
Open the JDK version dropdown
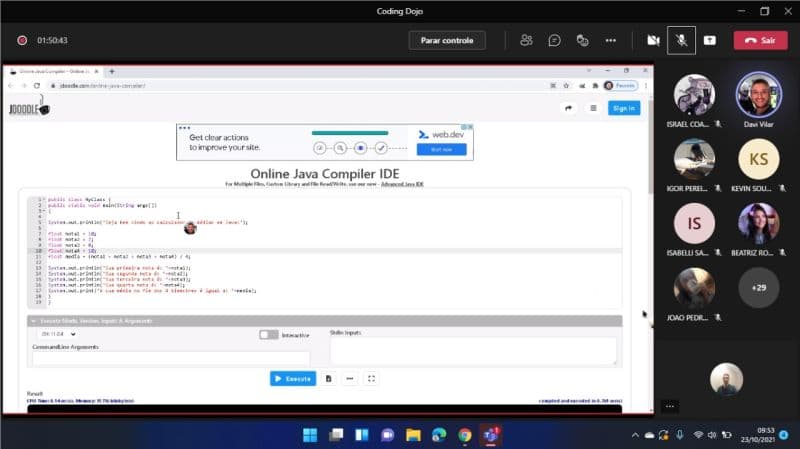58,334
